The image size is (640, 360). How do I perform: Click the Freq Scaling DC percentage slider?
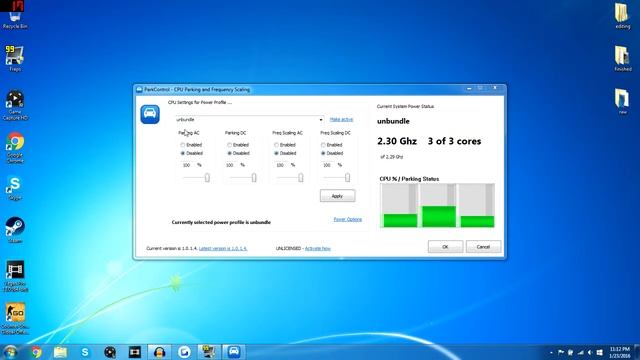(x=337, y=178)
